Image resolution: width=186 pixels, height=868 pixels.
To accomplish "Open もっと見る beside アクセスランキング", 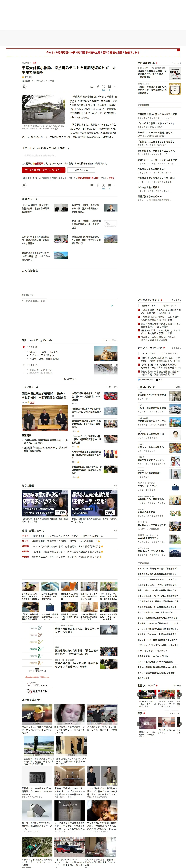I will click(x=176, y=300).
